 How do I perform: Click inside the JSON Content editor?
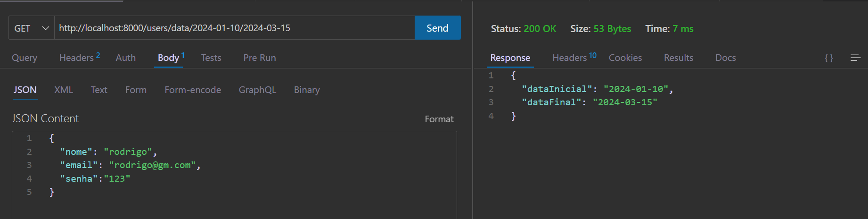pos(234,175)
